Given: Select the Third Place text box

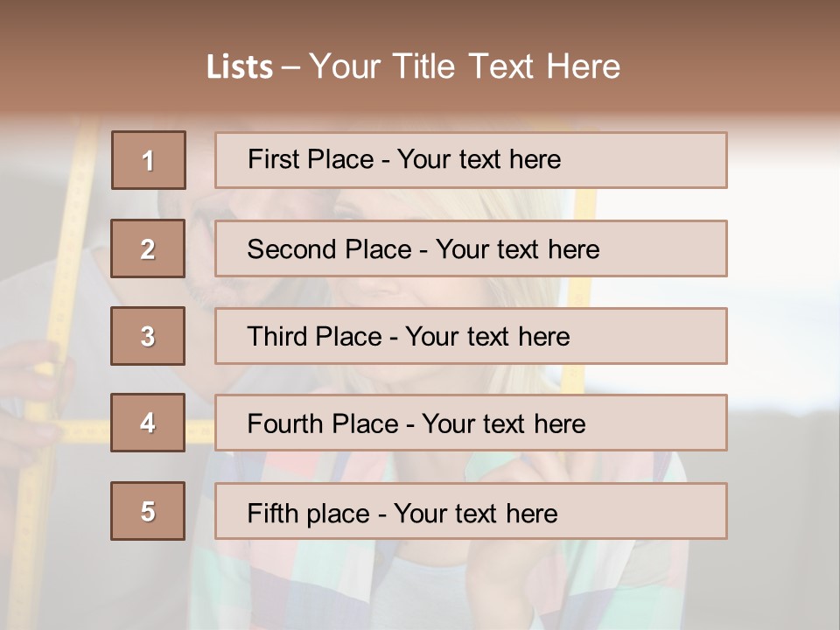Looking at the screenshot, I should tap(471, 336).
